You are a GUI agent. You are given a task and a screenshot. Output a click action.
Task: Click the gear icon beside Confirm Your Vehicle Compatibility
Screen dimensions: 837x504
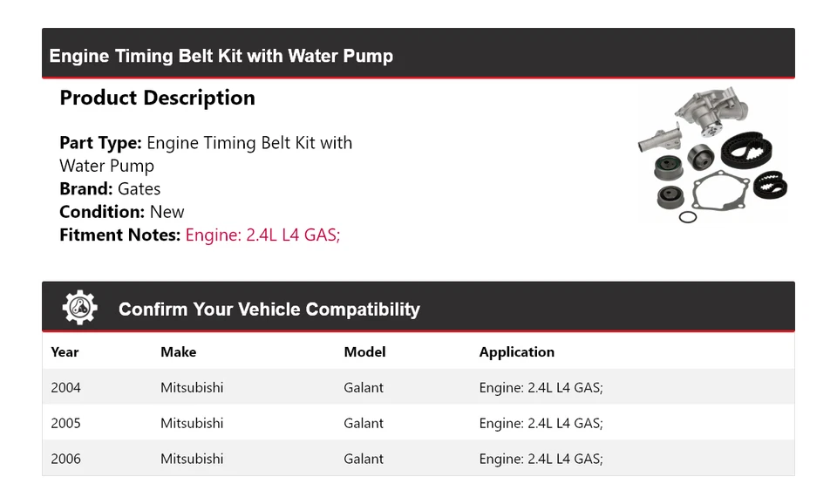80,308
